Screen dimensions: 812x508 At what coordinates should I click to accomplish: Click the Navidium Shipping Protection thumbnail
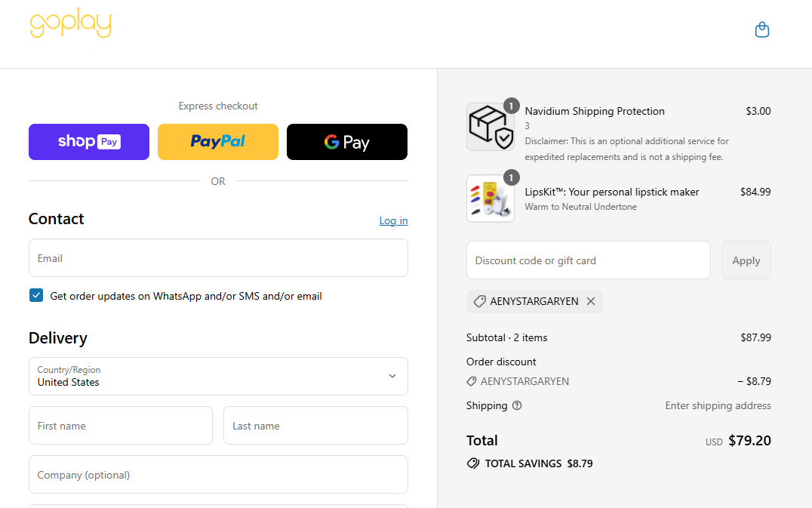coord(491,127)
